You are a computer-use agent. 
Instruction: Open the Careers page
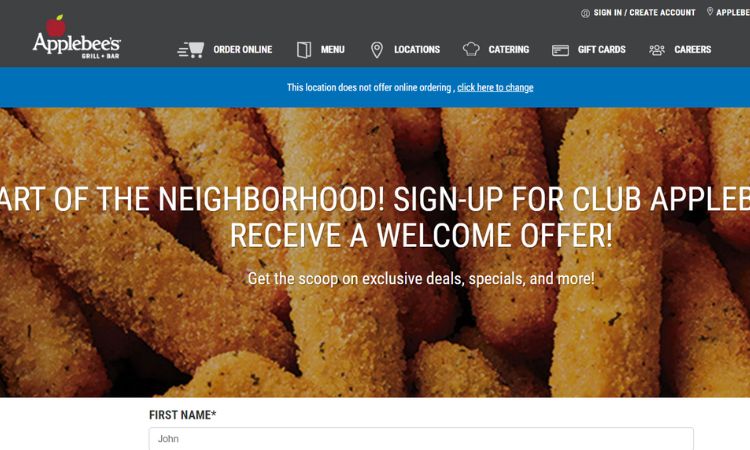coord(692,49)
